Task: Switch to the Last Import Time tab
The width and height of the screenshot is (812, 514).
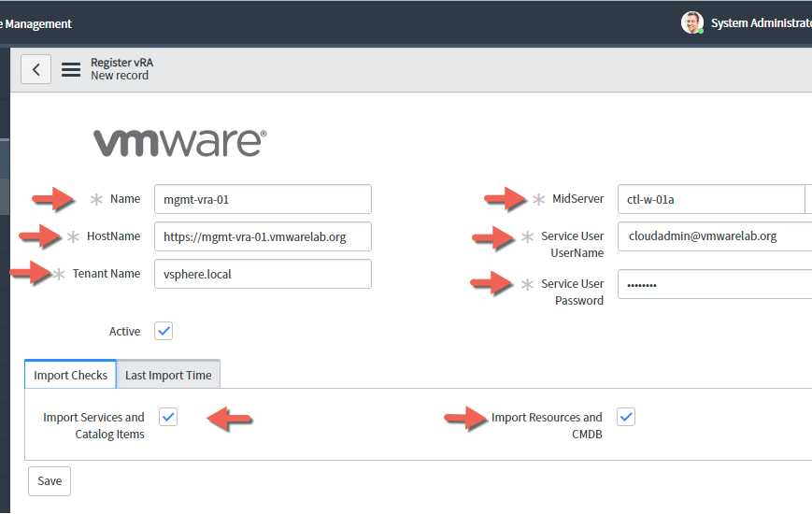Action: pos(168,375)
